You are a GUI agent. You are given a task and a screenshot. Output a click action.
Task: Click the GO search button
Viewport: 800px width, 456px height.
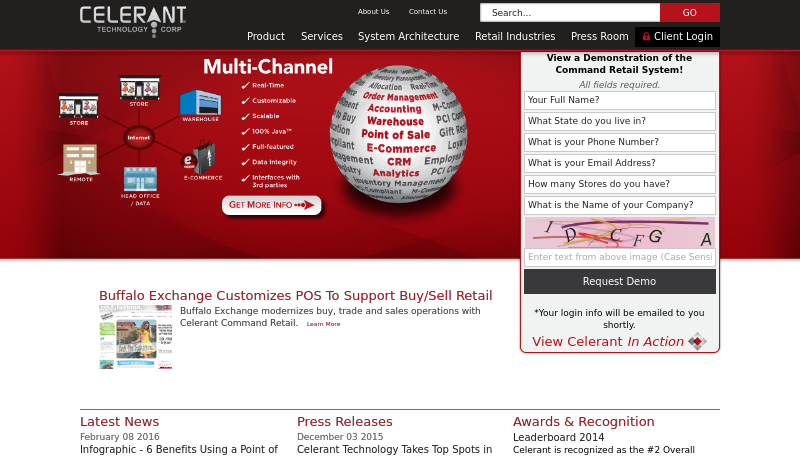(690, 13)
